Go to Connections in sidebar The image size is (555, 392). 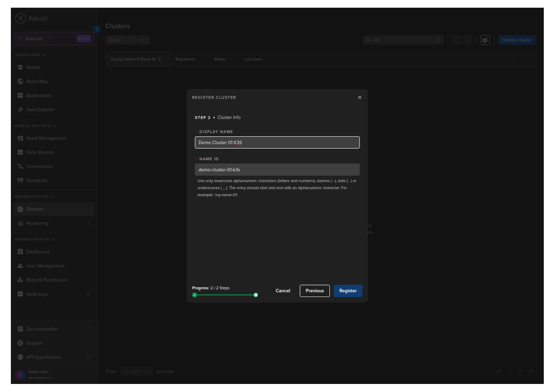(x=39, y=167)
